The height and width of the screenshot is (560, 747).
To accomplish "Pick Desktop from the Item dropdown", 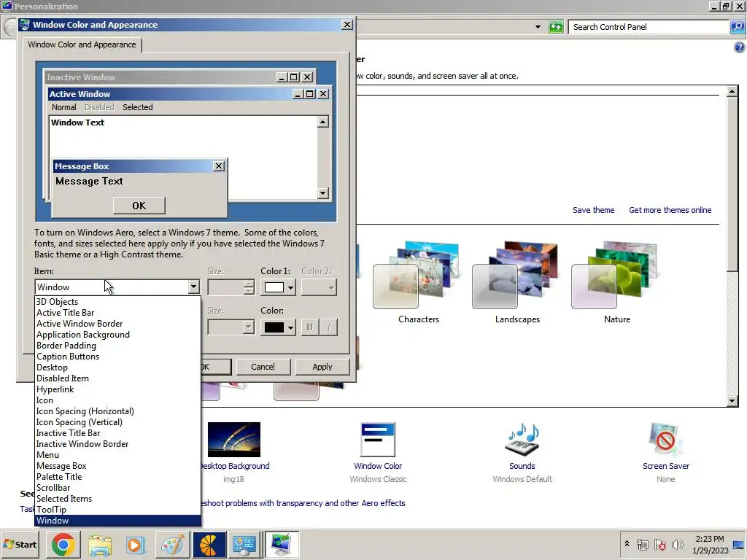I will point(117,367).
